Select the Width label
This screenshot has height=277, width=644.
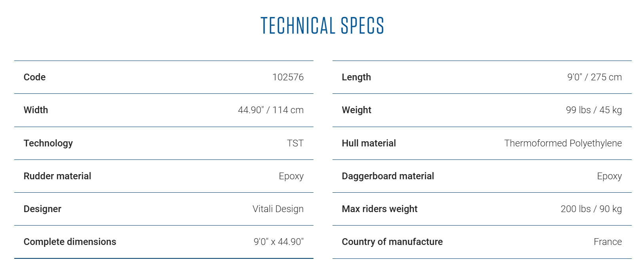click(x=36, y=110)
